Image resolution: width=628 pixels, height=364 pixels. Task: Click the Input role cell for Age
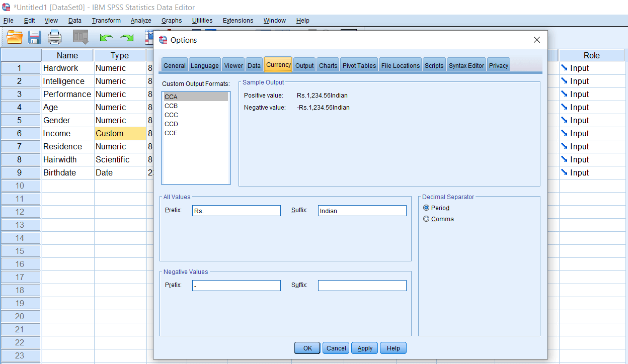pyautogui.click(x=592, y=107)
